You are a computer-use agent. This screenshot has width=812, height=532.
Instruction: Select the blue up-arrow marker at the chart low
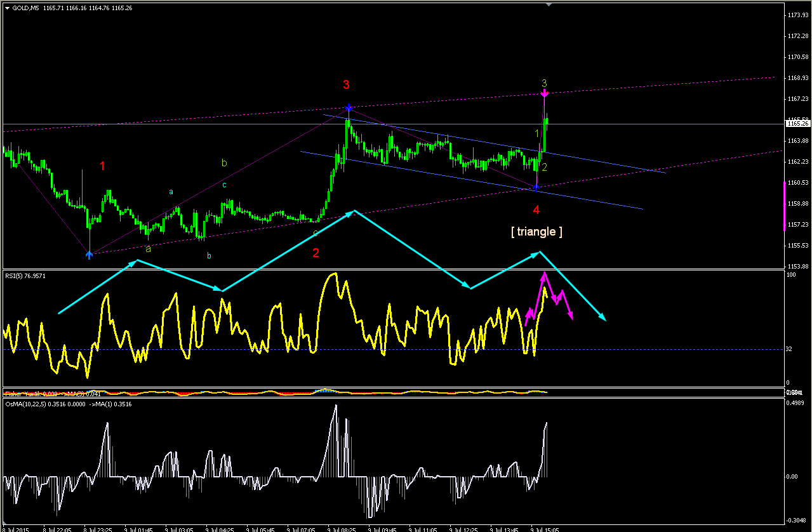[89, 255]
